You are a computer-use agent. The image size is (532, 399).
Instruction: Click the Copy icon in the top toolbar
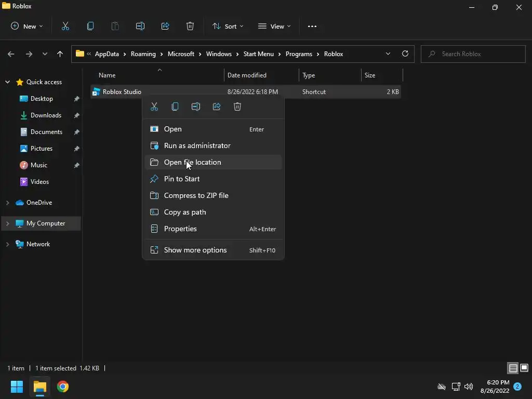pyautogui.click(x=90, y=26)
